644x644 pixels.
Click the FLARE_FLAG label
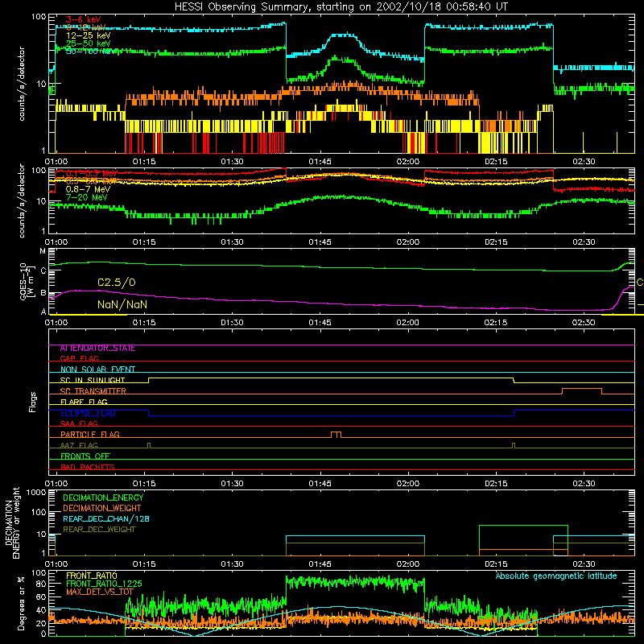pyautogui.click(x=84, y=402)
